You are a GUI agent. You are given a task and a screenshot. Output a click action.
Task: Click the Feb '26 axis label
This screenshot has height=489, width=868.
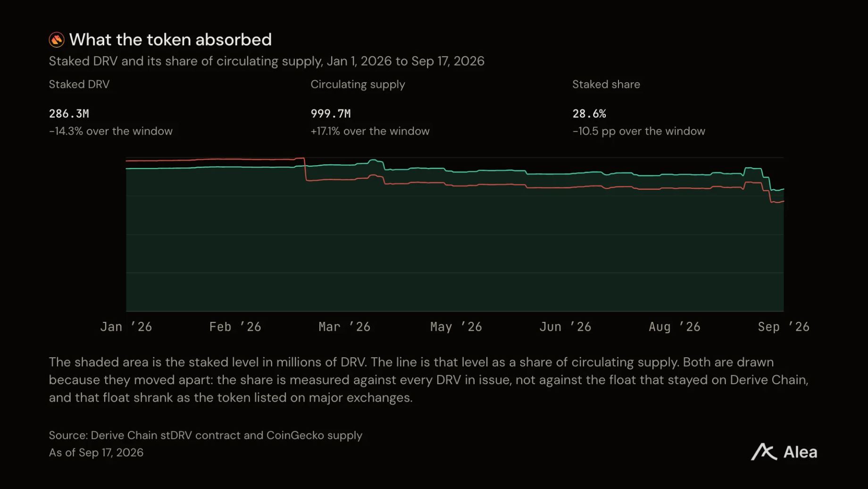235,327
